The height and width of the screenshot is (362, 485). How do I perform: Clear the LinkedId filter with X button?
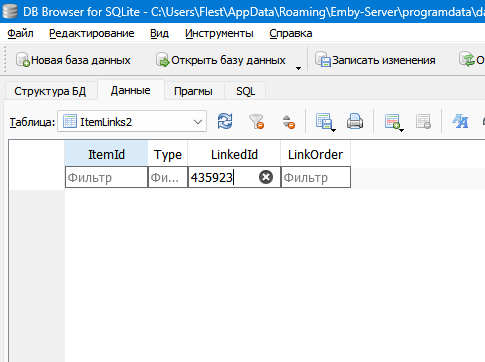coord(266,177)
